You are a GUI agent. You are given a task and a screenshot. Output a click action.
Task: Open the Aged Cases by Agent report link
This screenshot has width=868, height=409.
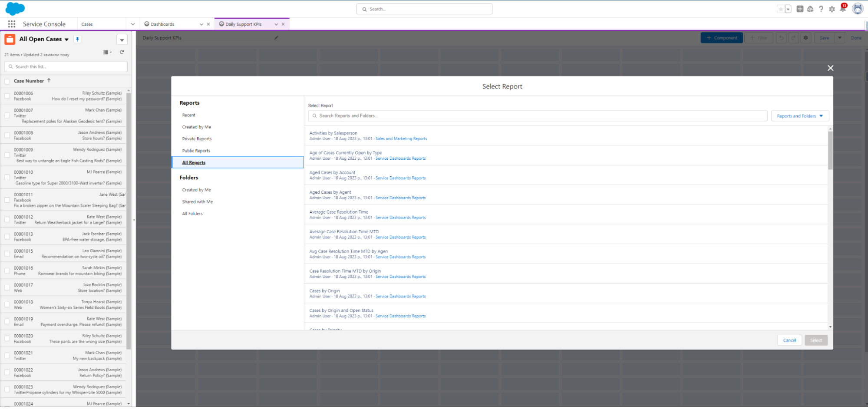click(330, 192)
